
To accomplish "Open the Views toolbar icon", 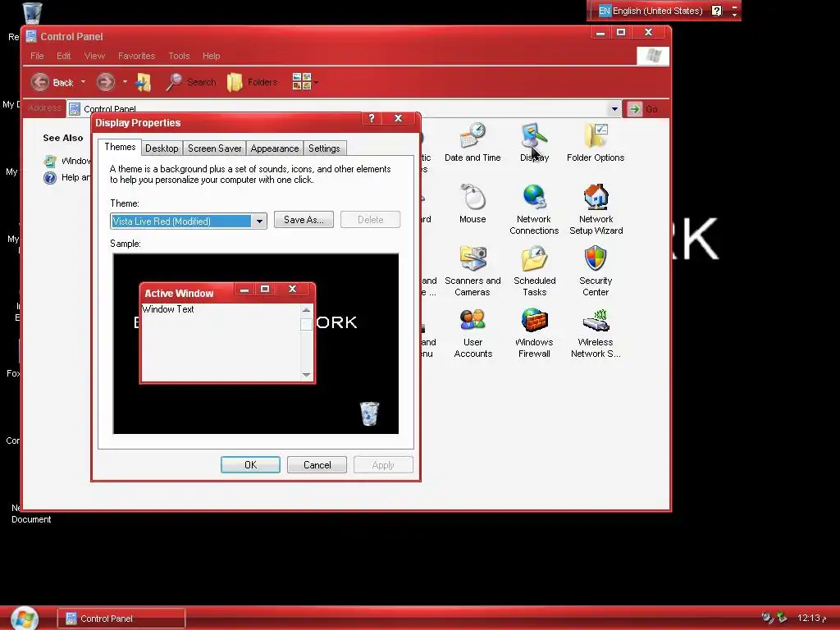I will 302,82.
